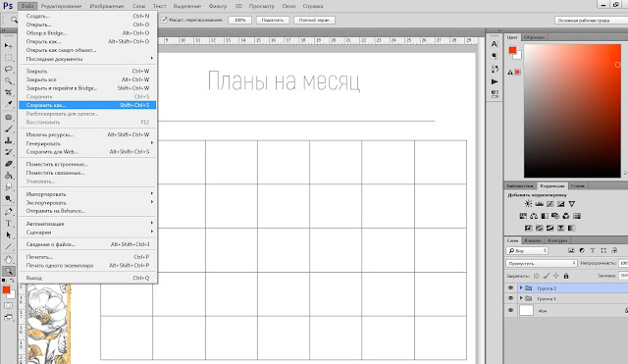628x364 pixels.
Task: Expand the Группа 1 layer group
Action: point(521,298)
